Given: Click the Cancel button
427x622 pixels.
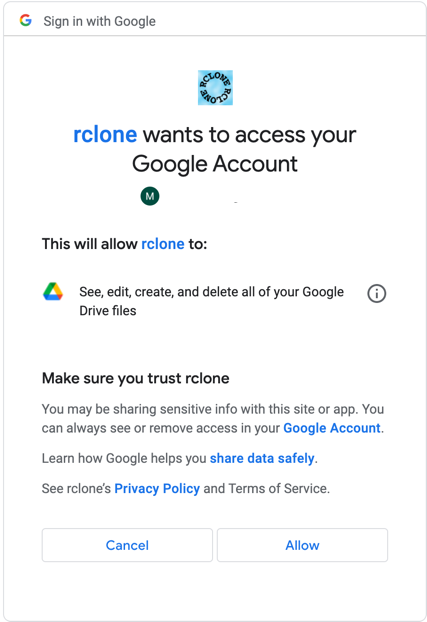Looking at the screenshot, I should (x=127, y=545).
